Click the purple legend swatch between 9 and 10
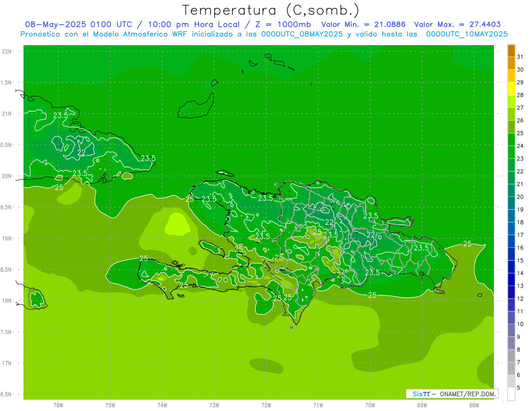 coord(511,330)
